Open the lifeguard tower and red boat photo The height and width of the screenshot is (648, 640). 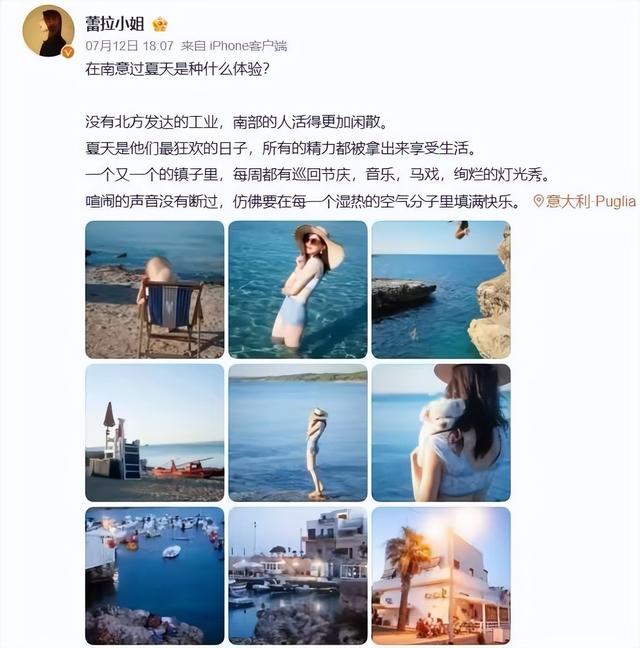point(155,433)
